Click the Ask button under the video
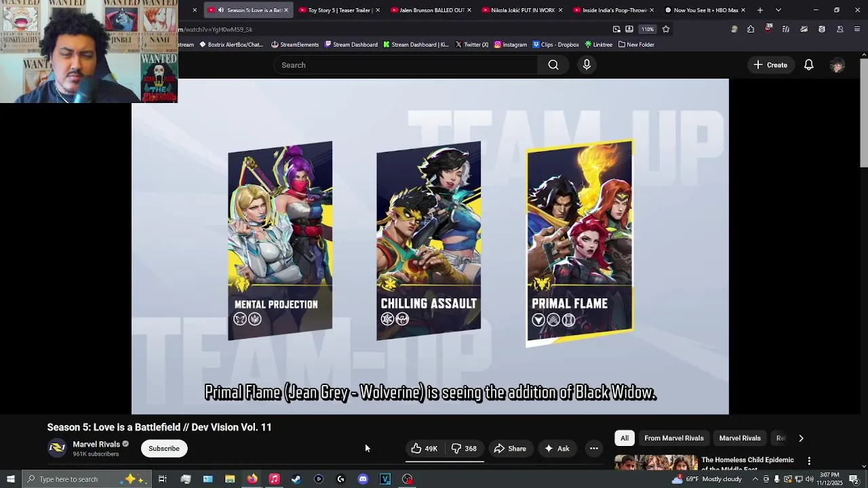Screen dimensions: 868x488 pos(556,449)
